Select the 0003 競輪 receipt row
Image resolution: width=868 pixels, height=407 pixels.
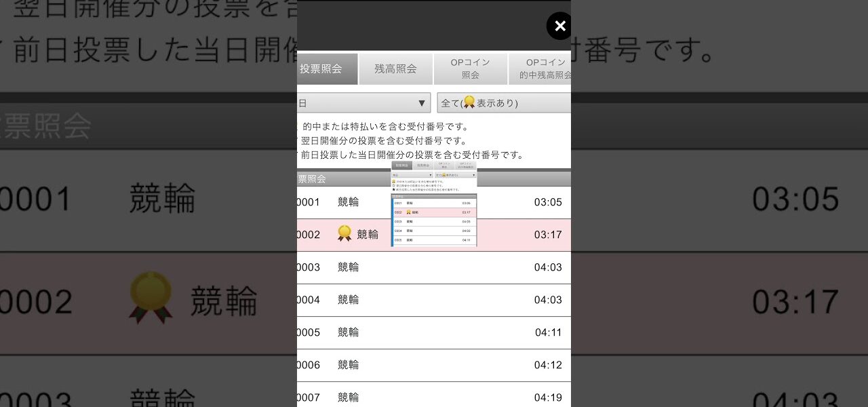tap(434, 267)
